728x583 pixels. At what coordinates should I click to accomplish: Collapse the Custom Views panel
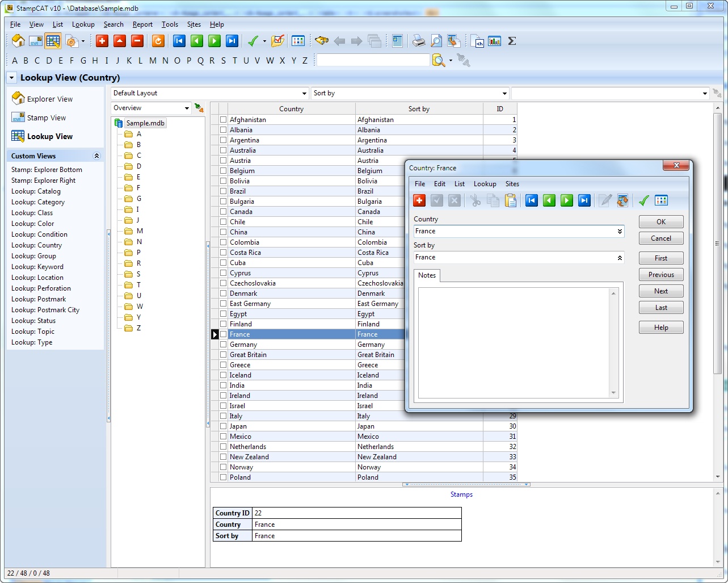[96, 156]
